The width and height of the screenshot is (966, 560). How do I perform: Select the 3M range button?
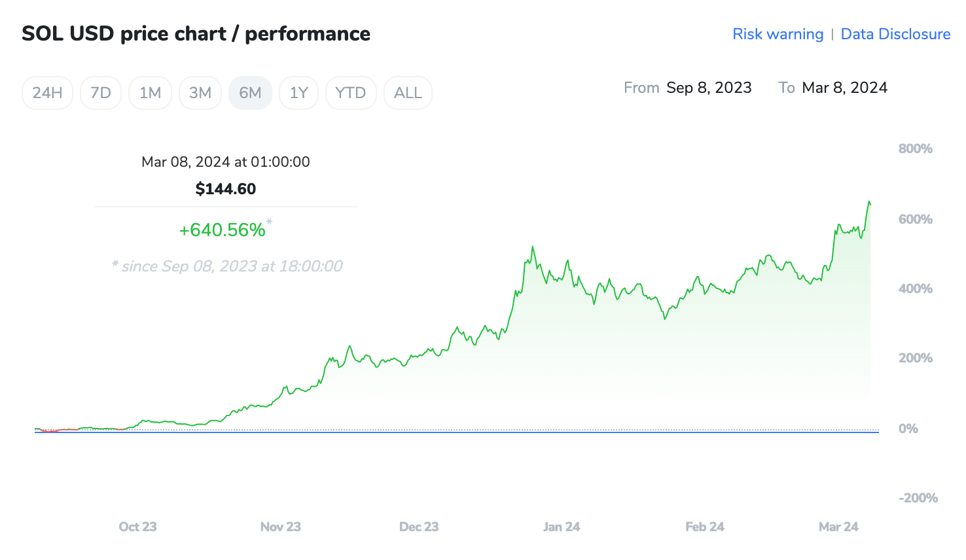(200, 93)
